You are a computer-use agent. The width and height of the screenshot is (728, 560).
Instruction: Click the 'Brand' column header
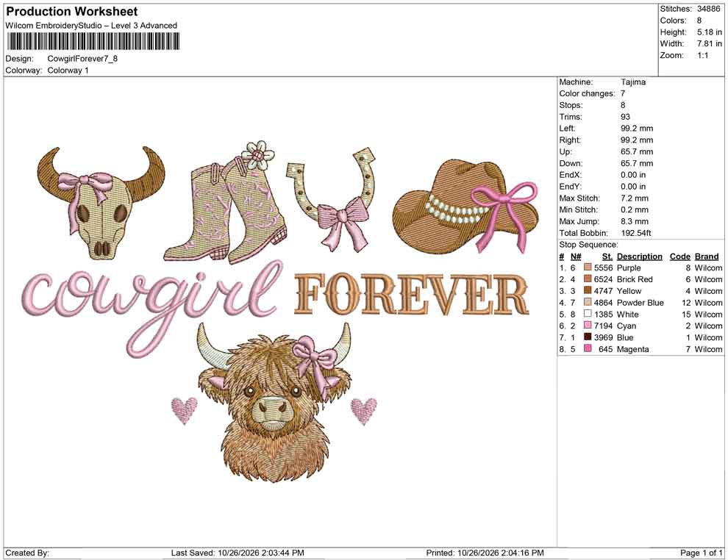[x=707, y=256]
